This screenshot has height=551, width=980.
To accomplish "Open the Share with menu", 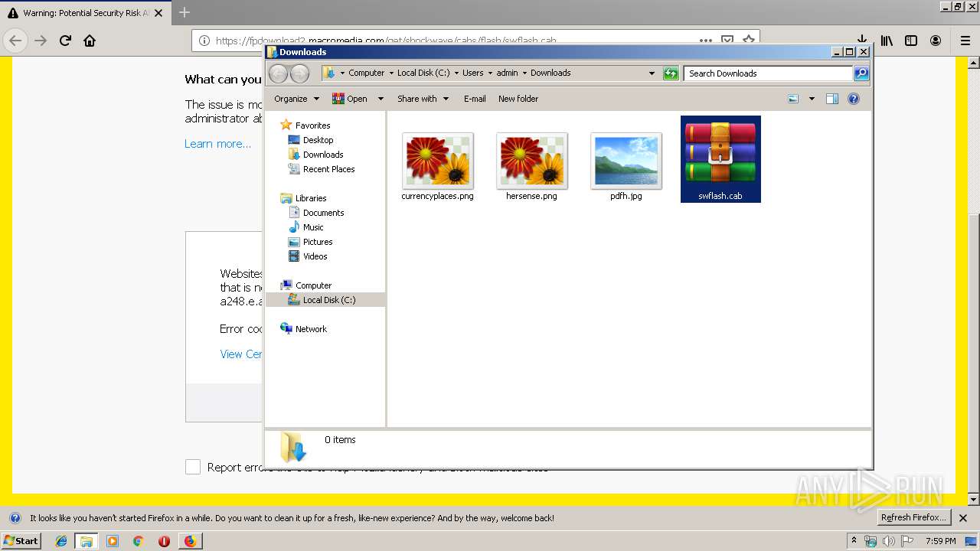I will 423,99.
